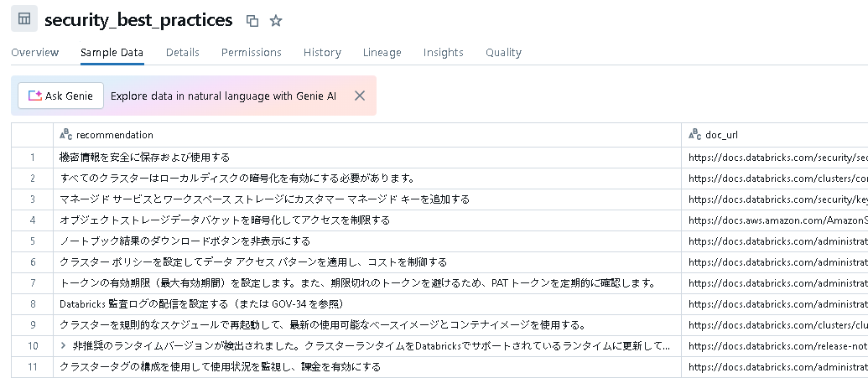
Task: Select the cluster tag recommendation in row 11
Action: [367, 367]
